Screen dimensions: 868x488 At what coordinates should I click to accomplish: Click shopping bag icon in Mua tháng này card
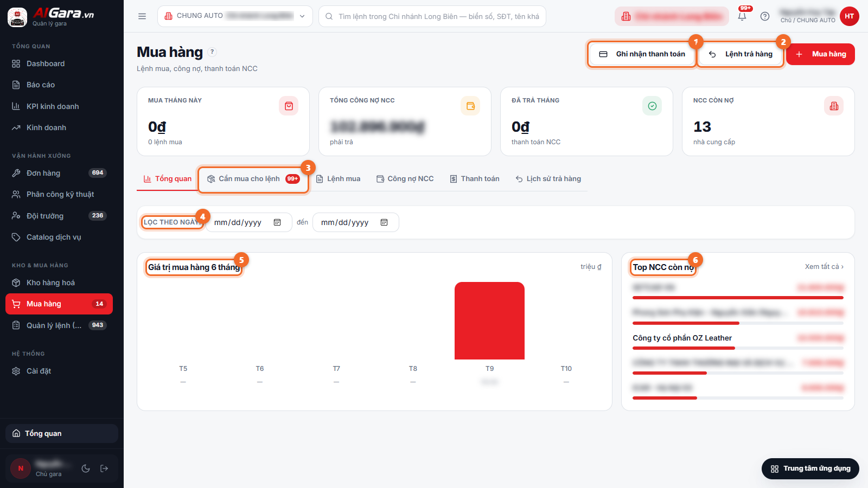coord(289,106)
